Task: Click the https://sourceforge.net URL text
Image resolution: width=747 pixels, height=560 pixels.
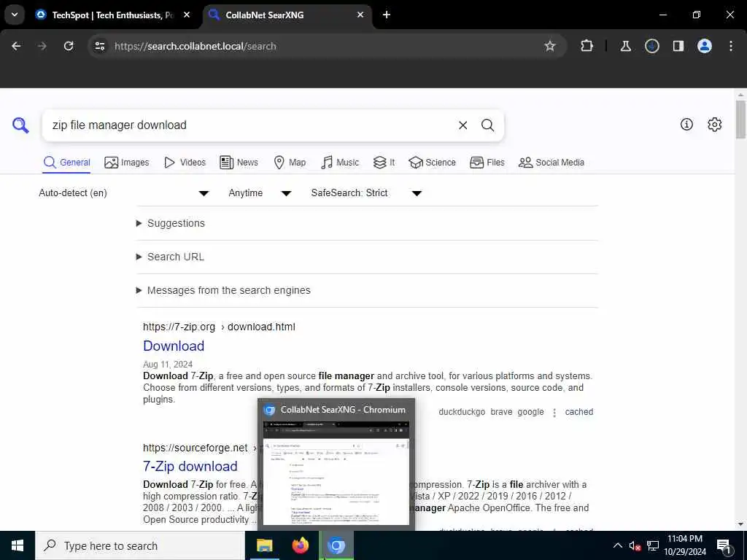Action: (x=196, y=448)
